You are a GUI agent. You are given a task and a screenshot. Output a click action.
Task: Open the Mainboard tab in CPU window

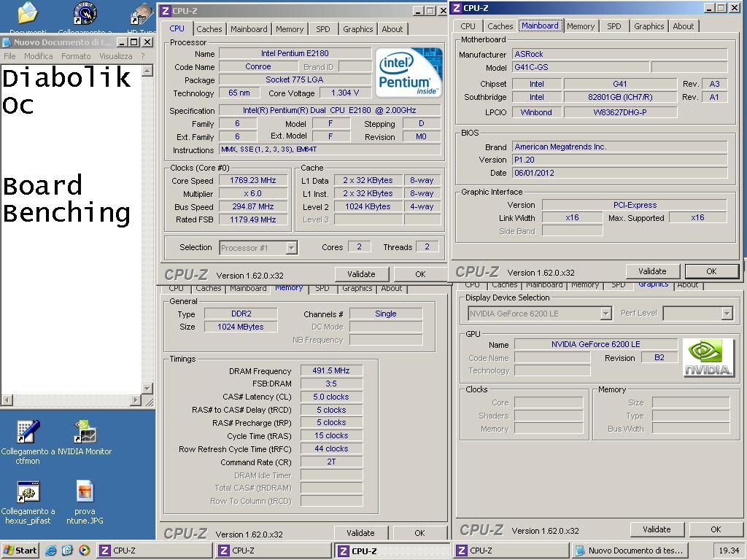point(249,29)
